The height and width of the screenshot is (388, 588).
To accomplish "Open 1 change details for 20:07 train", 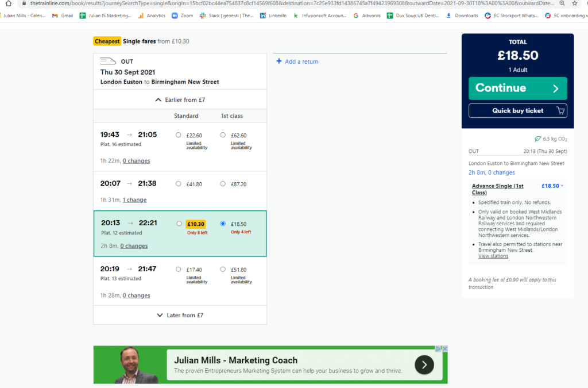I will [134, 199].
